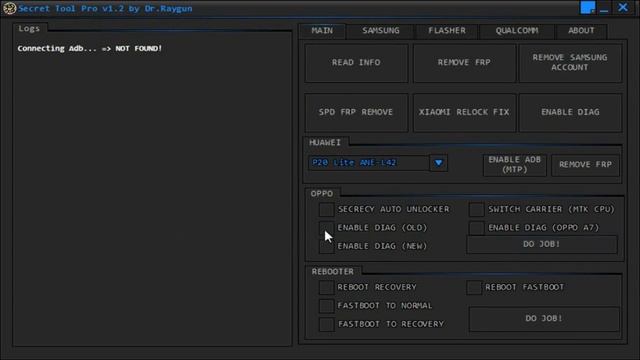This screenshot has height=360, width=640.
Task: Click REMOVE SAMSUNG ACCOUNT button
Action: pyautogui.click(x=570, y=63)
